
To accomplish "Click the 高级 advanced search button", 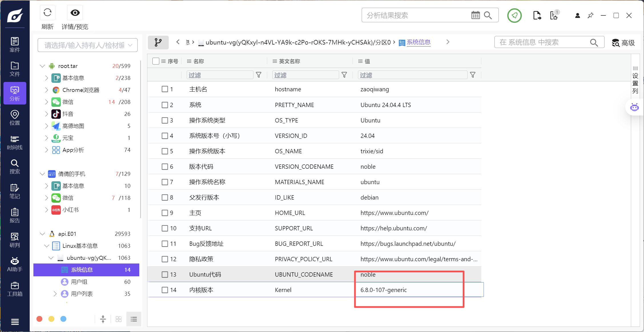I will point(623,43).
